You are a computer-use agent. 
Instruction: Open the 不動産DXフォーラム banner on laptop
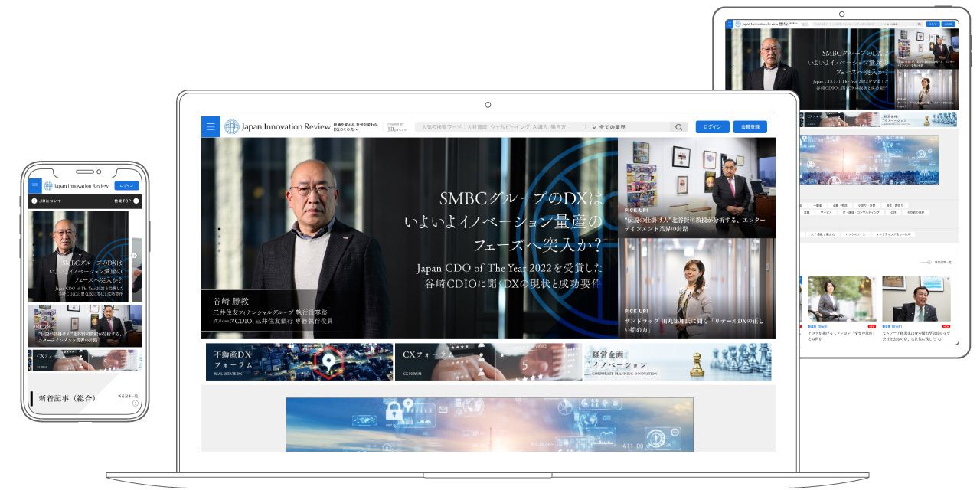click(299, 361)
